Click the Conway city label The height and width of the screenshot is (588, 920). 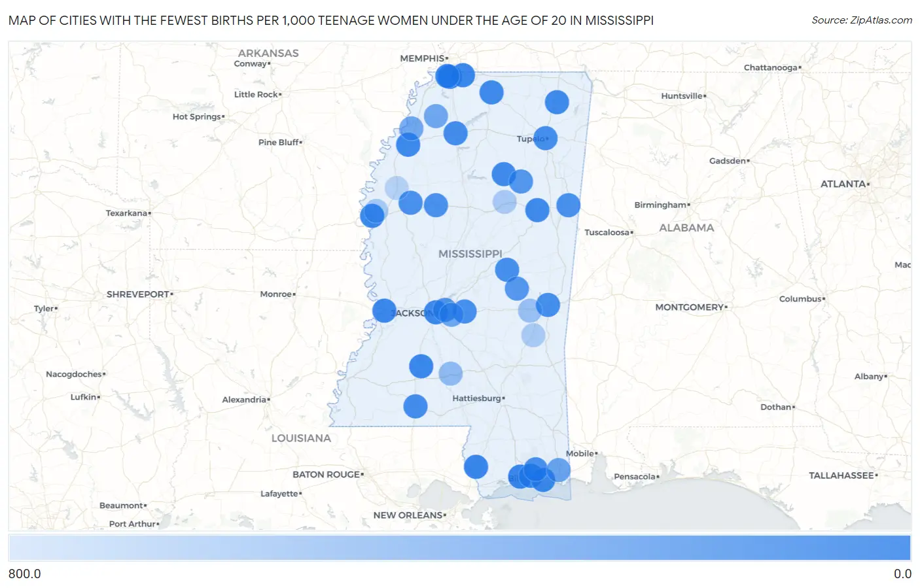(251, 63)
